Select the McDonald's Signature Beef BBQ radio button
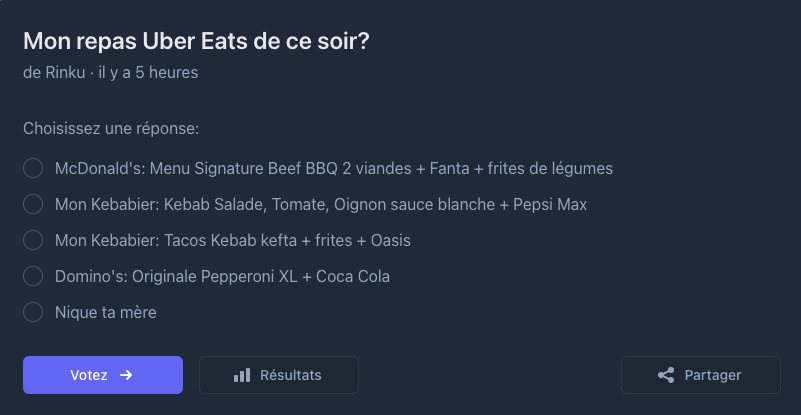801x415 pixels. coord(33,168)
